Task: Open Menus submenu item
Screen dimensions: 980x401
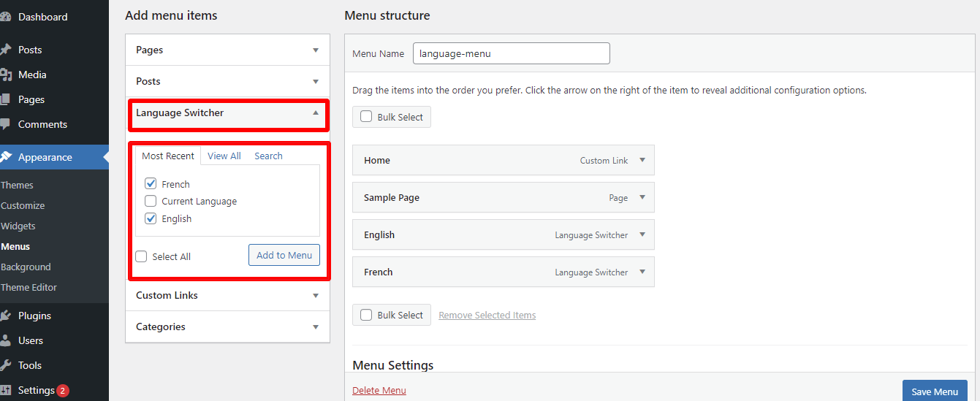Action: tap(15, 246)
